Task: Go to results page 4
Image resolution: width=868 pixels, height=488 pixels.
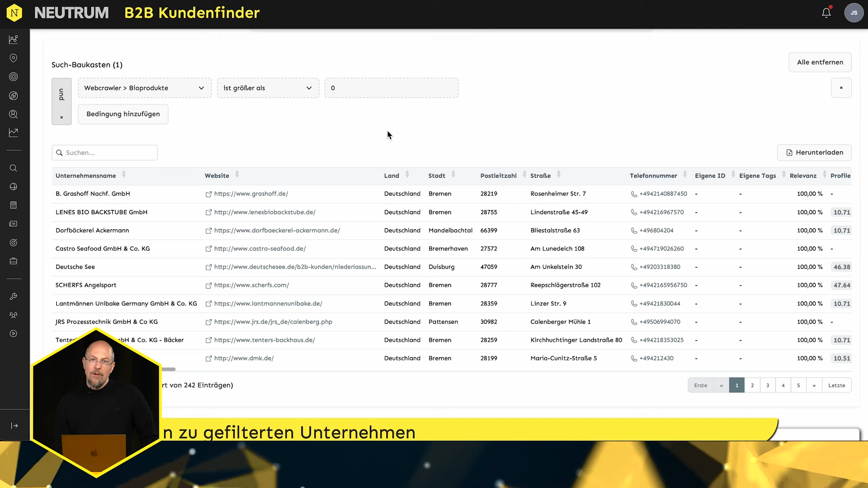Action: [x=783, y=385]
